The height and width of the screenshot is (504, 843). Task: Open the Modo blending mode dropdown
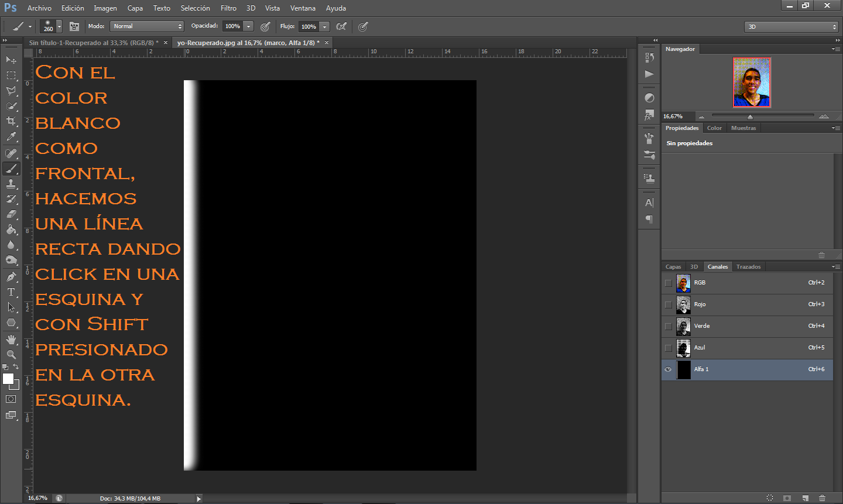coord(147,26)
